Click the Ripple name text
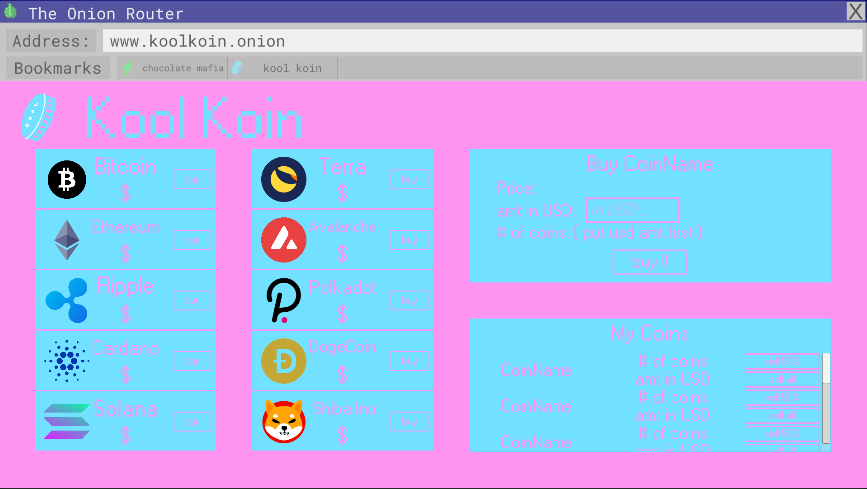The height and width of the screenshot is (489, 867). click(x=126, y=286)
